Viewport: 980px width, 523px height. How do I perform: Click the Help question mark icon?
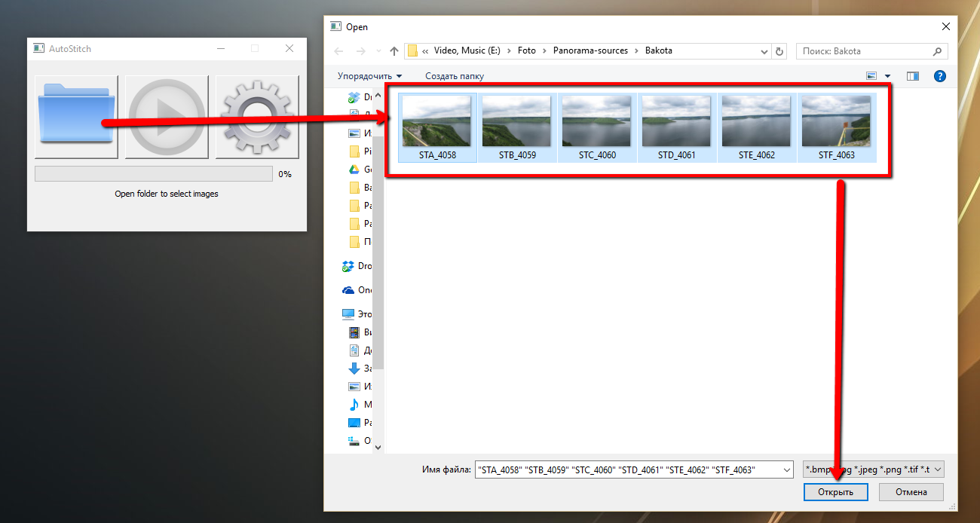click(939, 76)
